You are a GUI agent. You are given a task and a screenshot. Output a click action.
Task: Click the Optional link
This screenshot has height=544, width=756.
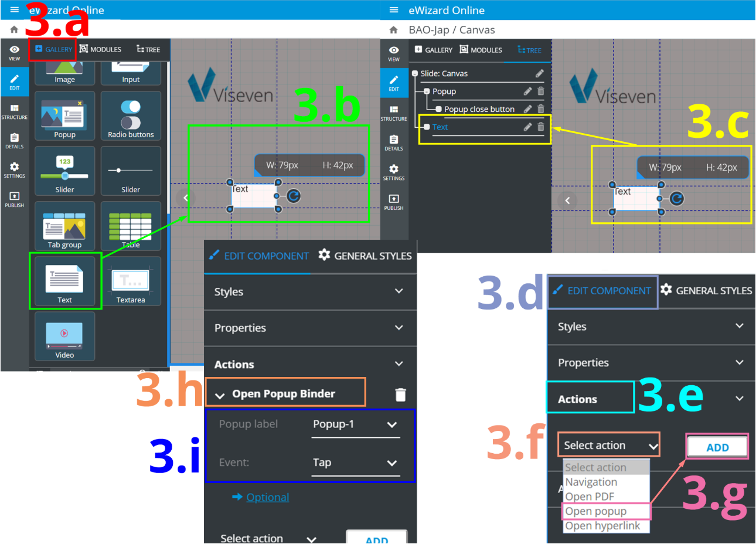(x=267, y=497)
